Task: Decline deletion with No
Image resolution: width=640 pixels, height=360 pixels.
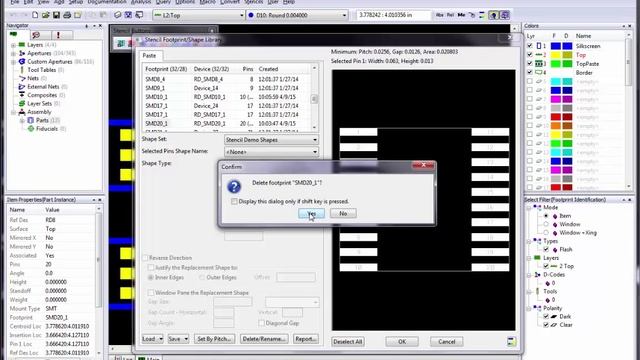Action: [x=343, y=213]
